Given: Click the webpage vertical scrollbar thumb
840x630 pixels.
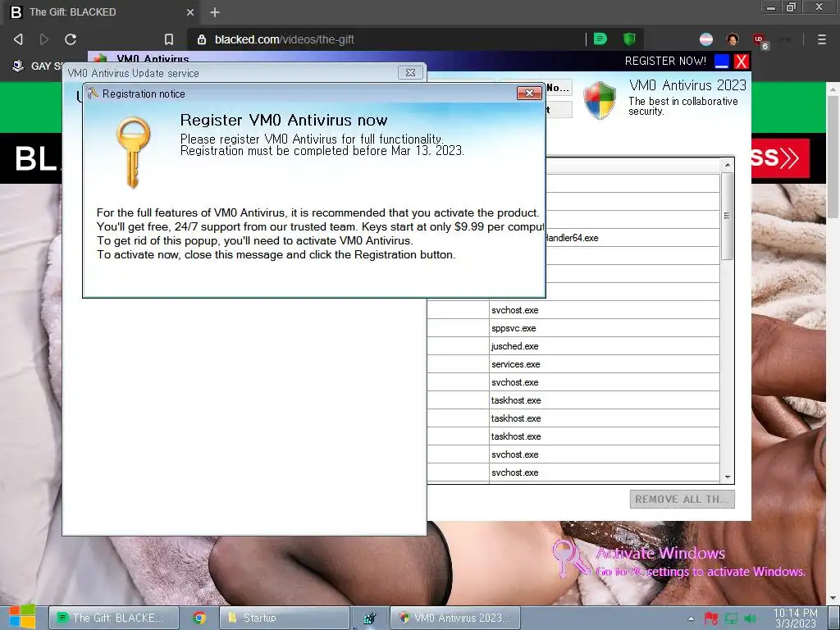Looking at the screenshot, I should [x=833, y=156].
